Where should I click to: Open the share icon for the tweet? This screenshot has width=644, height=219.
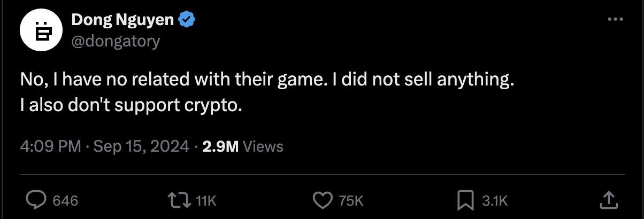608,200
